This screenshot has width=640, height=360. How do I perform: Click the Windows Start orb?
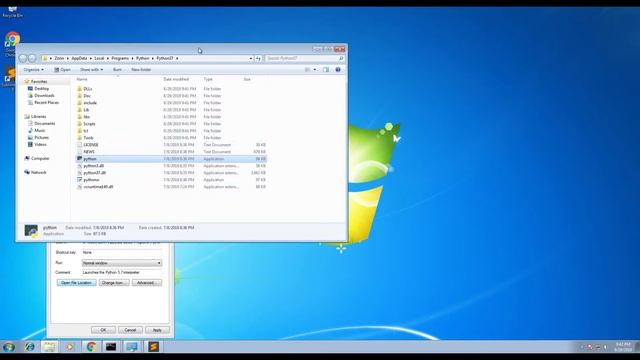coord(9,347)
